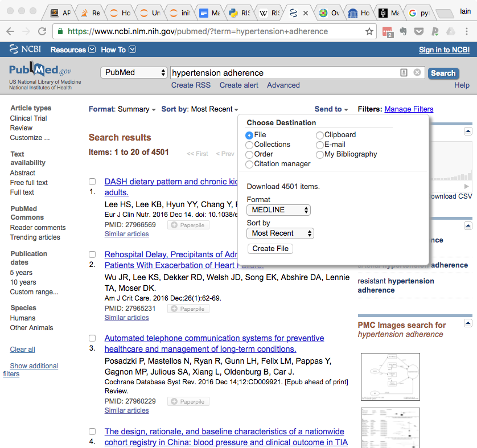Viewport: 477px width, 448px height.
Task: Close the active browser tab
Action: (x=306, y=13)
